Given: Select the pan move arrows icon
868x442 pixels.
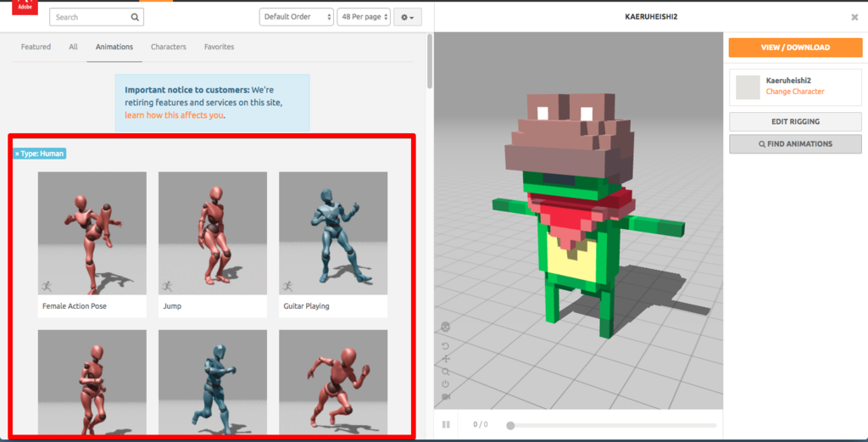Looking at the screenshot, I should [x=446, y=358].
